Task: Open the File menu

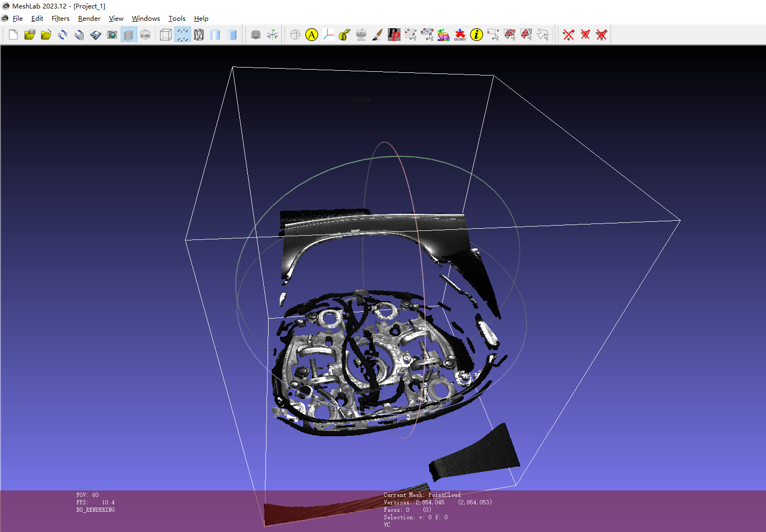Action: click(18, 18)
